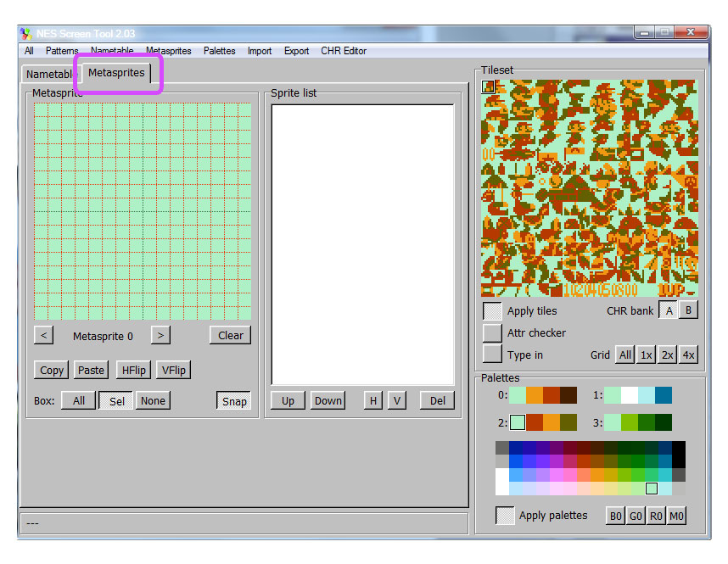The height and width of the screenshot is (564, 728).
Task: Select the Metasprites tab
Action: click(116, 73)
